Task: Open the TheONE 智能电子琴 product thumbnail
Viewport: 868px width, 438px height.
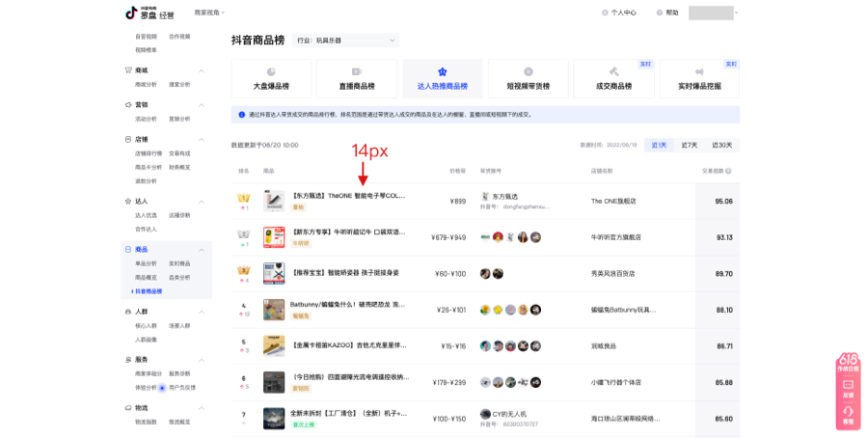Action: [x=274, y=201]
